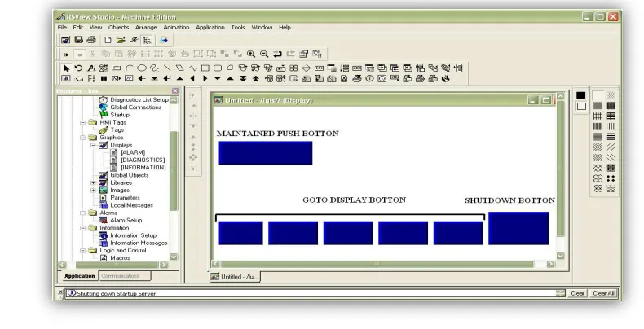The width and height of the screenshot is (644, 329).
Task: Click the Save icon in the toolbar
Action: (78, 40)
